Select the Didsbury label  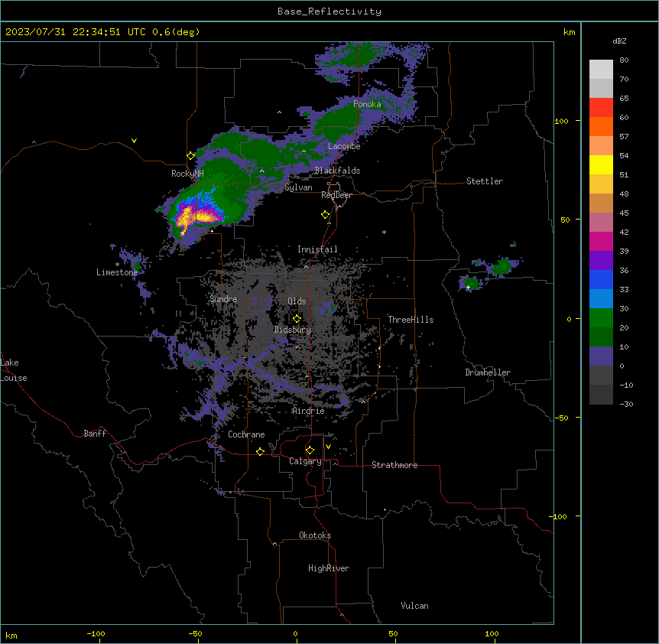[293, 330]
